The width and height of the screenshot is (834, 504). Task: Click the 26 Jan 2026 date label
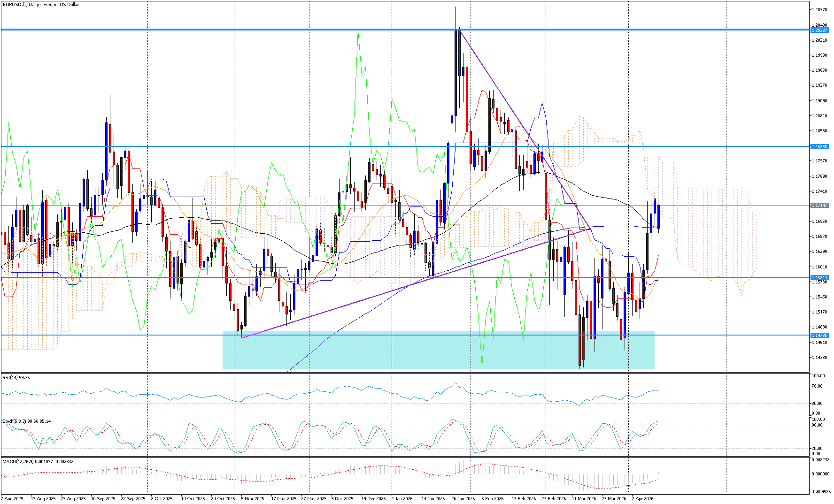463,499
